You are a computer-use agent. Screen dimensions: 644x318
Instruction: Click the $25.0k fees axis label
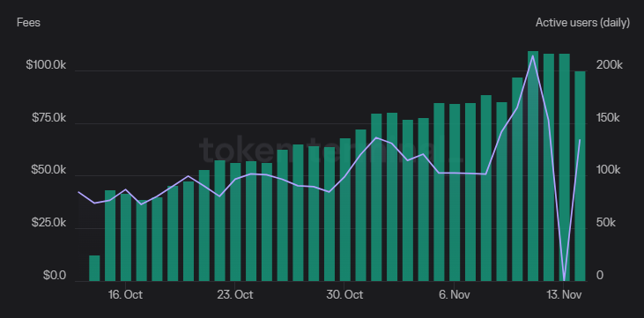coord(48,223)
